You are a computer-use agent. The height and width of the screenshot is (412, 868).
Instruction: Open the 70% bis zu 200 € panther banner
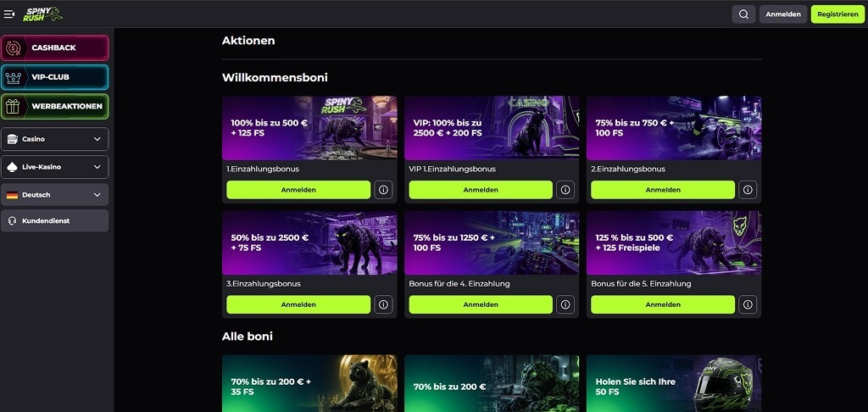click(x=492, y=383)
